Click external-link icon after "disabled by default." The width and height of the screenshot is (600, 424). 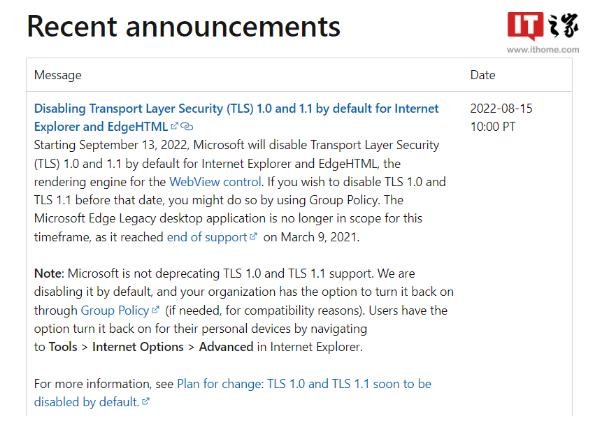coord(146,402)
